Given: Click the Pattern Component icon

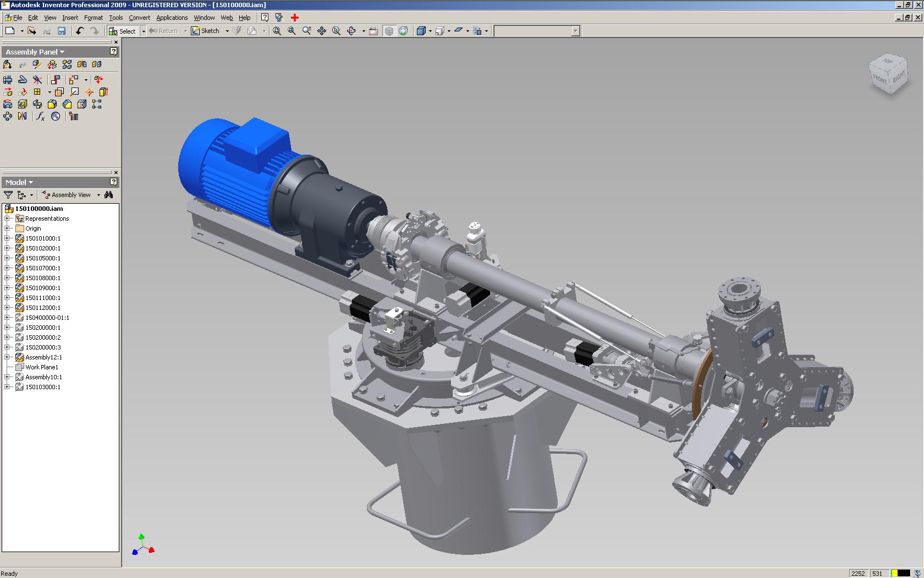Looking at the screenshot, I should pos(67,64).
